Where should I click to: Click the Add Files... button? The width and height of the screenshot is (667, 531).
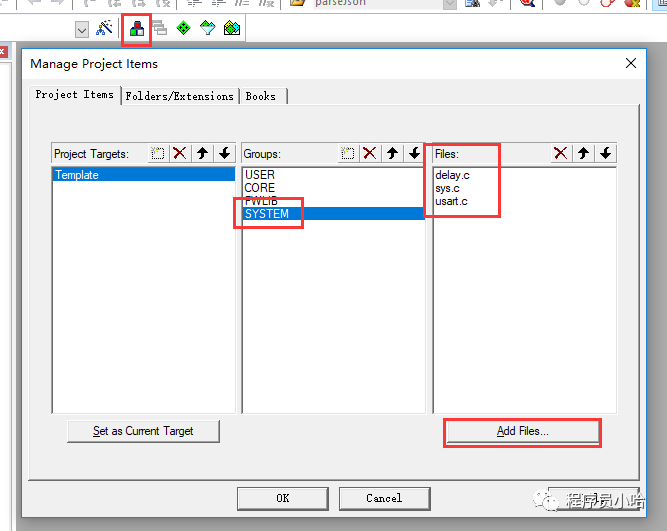[x=522, y=431]
